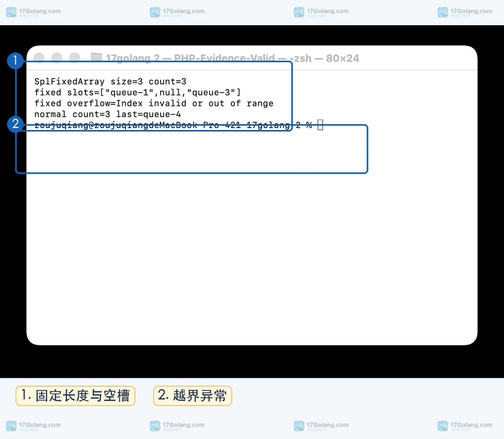Click the 'fixed slots=["queue-1",null,"queue-3"]' line
The height and width of the screenshot is (439, 504).
pyautogui.click(x=137, y=93)
